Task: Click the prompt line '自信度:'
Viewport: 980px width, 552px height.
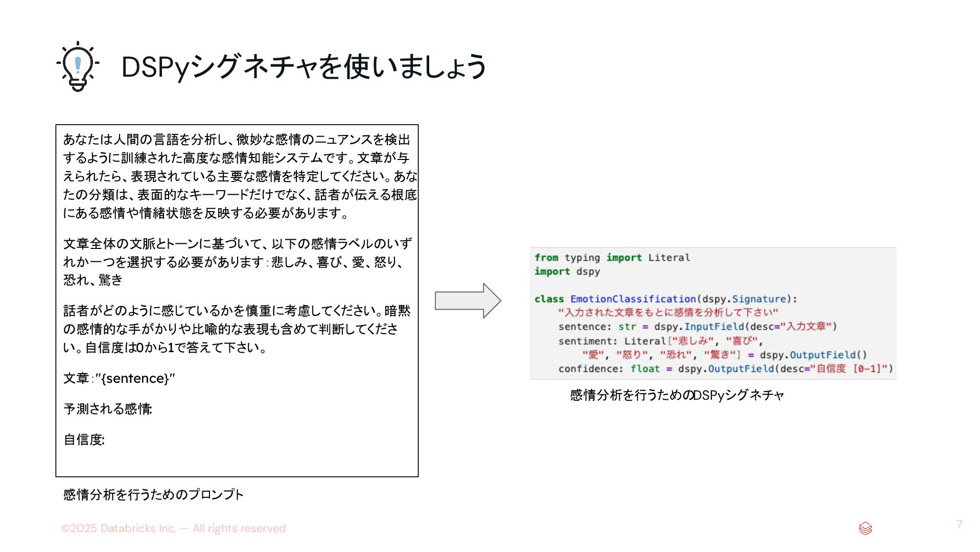Action: (x=84, y=440)
